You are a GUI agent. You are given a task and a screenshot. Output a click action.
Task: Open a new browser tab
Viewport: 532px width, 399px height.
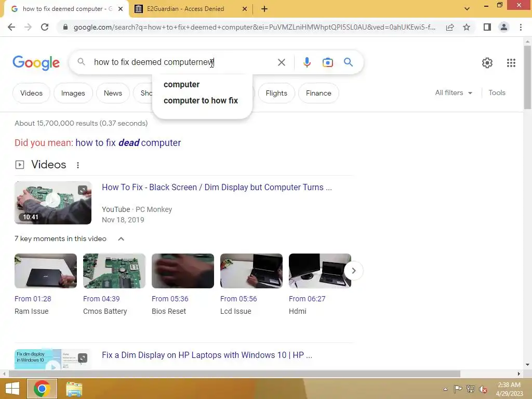pyautogui.click(x=264, y=9)
